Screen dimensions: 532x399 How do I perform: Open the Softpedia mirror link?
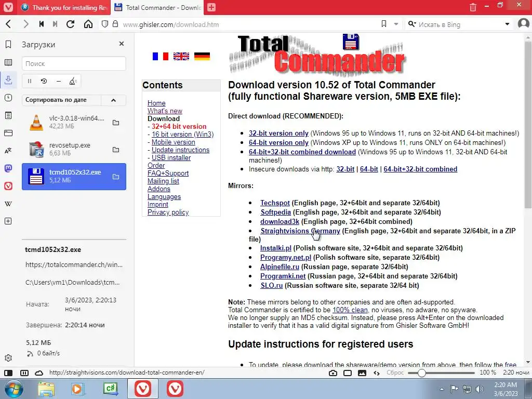pos(275,212)
